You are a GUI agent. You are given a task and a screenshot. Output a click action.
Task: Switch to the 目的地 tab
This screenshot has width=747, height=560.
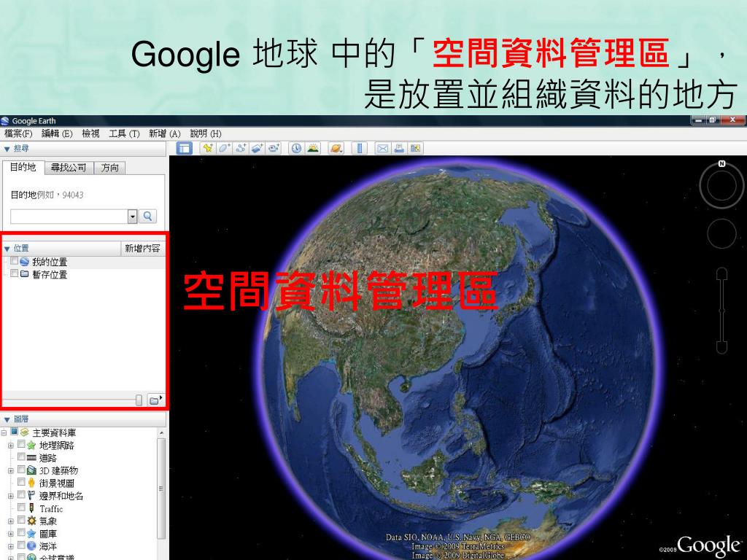(23, 167)
